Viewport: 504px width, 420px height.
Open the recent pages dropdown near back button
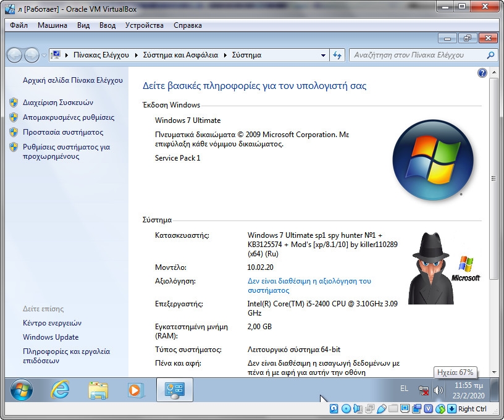(44, 55)
